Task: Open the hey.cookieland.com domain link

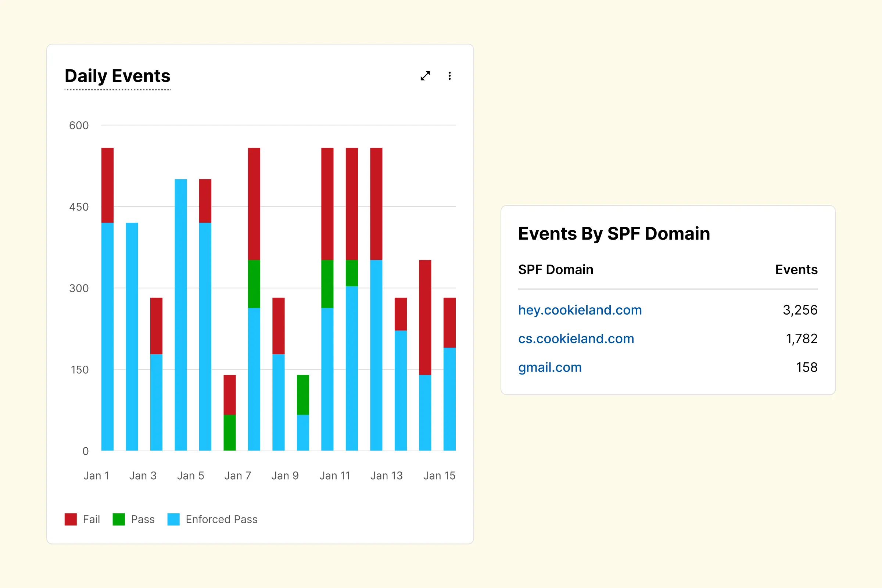Action: coord(580,310)
